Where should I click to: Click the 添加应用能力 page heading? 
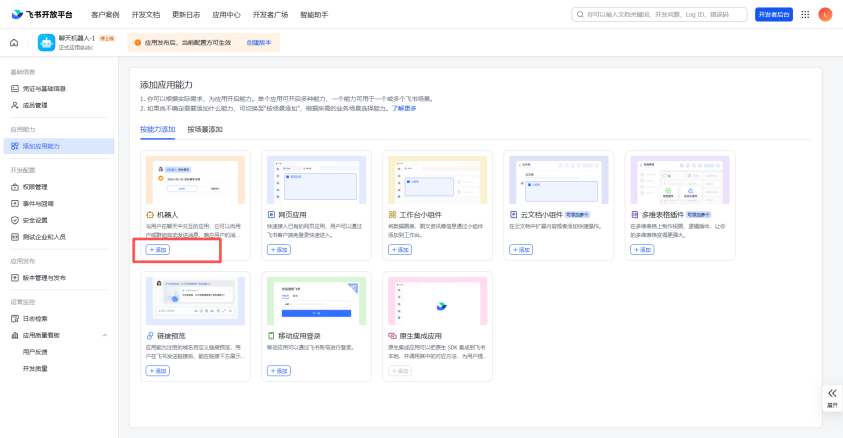[x=166, y=85]
